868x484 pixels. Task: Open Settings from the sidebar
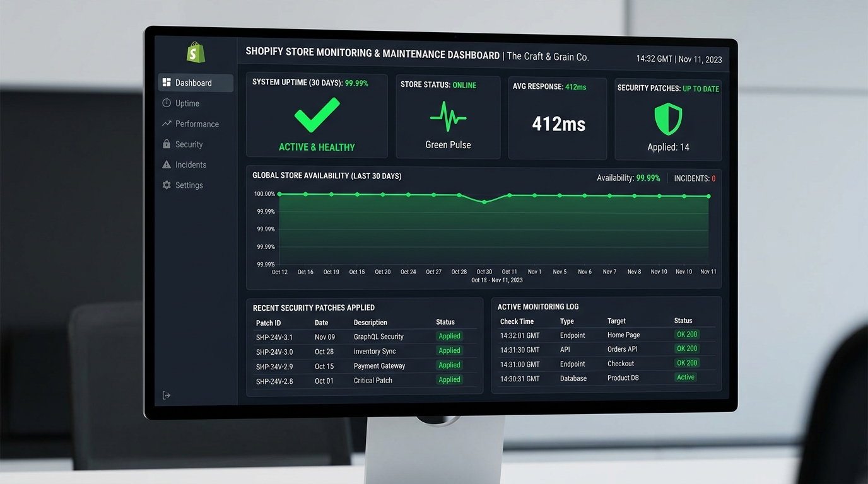[196, 185]
